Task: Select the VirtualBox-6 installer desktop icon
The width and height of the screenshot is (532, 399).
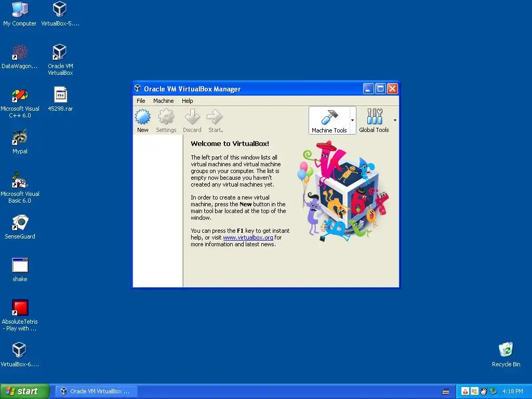Action: click(x=20, y=354)
